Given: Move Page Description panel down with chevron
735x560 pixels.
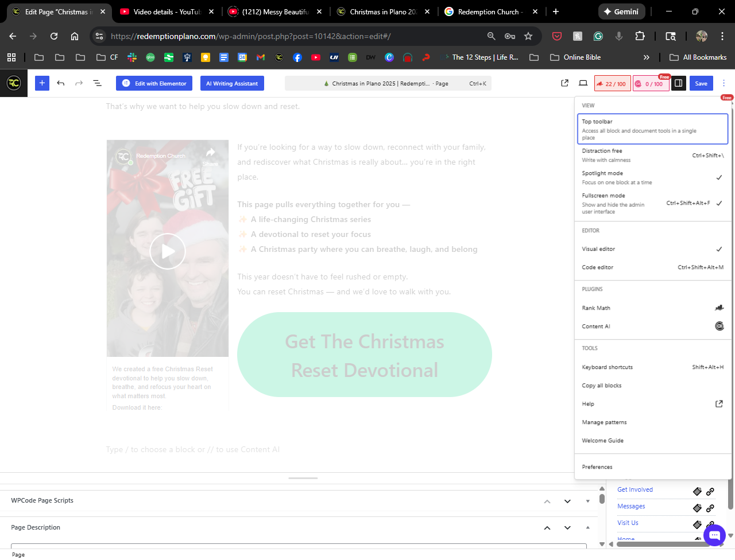Looking at the screenshot, I should (x=567, y=528).
